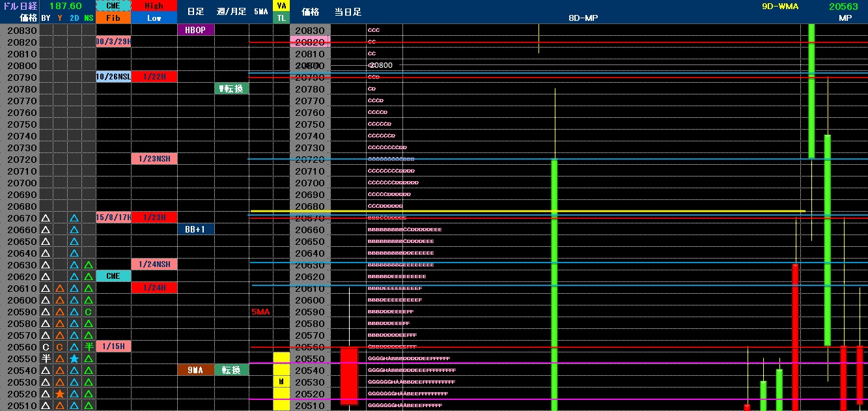This screenshot has height=411, width=868.
Task: Click the green TL header cell
Action: [281, 18]
